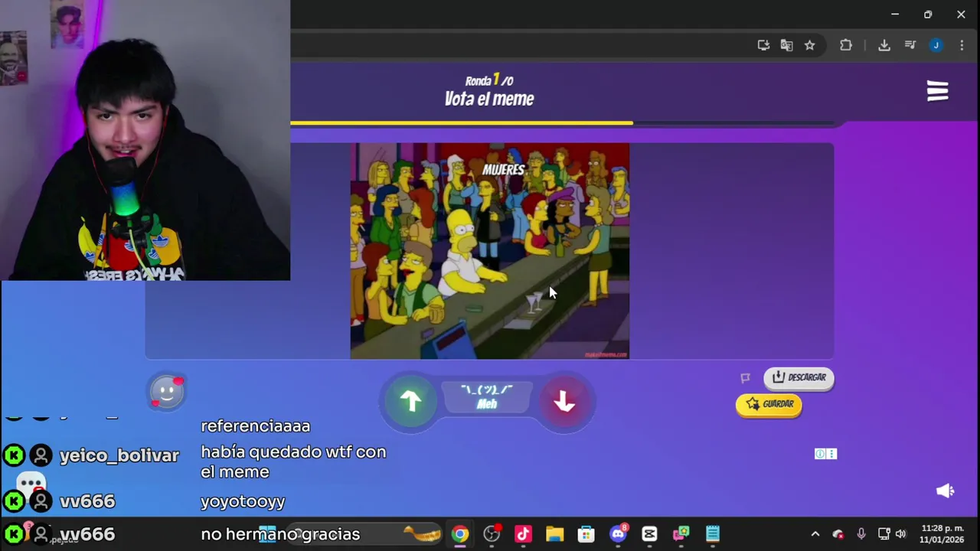Vote Meh on the meme
This screenshot has width=980, height=551.
click(x=487, y=397)
